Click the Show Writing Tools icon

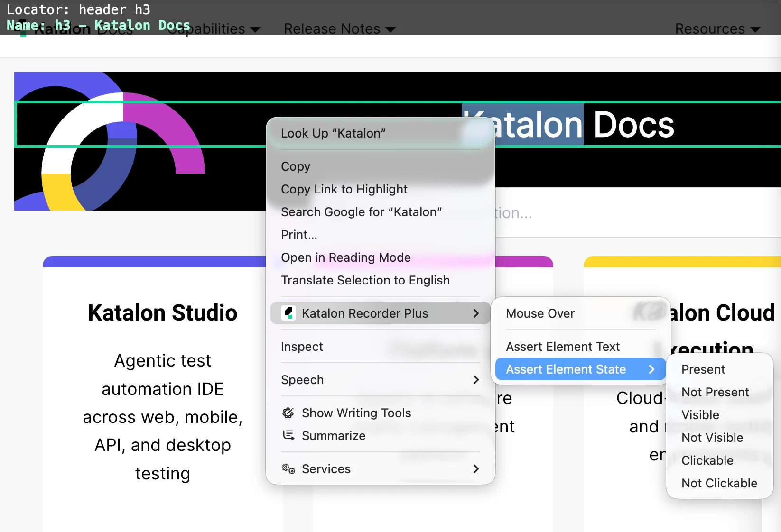point(288,413)
